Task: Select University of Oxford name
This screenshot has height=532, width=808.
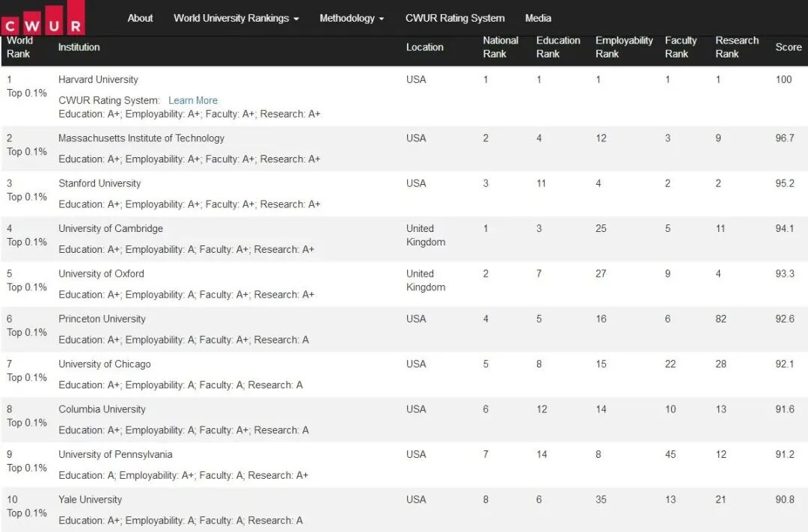Action: [101, 274]
